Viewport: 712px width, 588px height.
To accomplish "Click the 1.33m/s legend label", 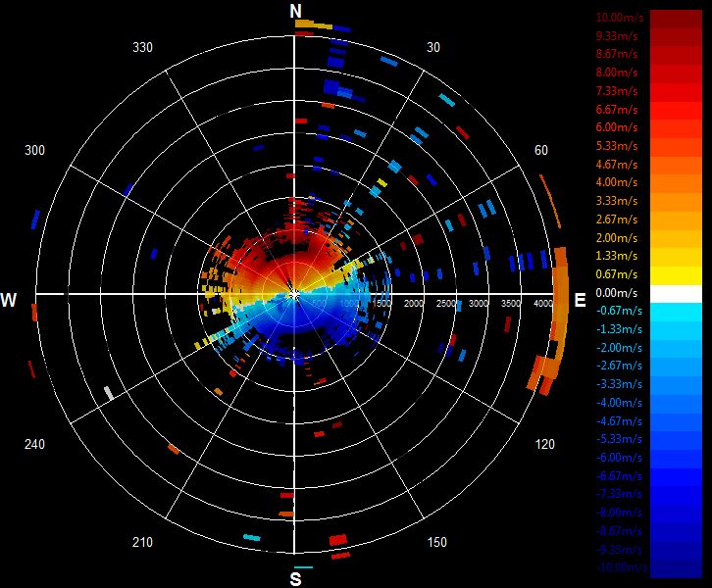I will click(x=617, y=256).
